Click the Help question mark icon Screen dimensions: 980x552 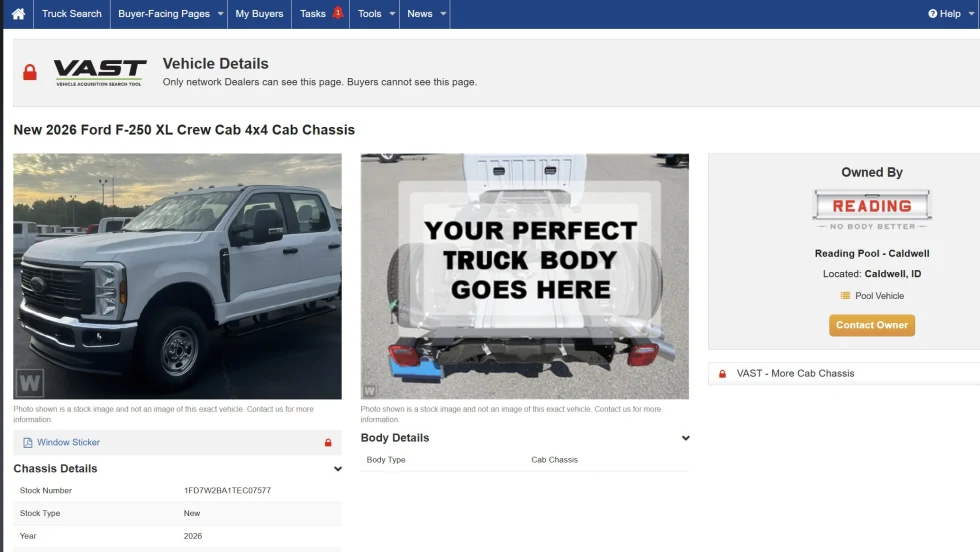(932, 14)
